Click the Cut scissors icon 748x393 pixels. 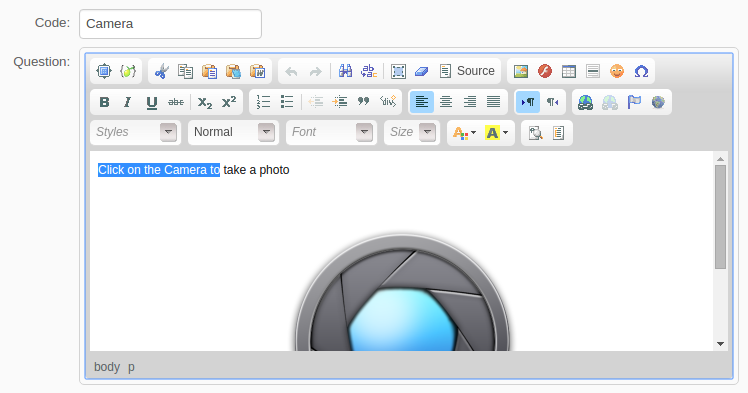click(x=161, y=71)
